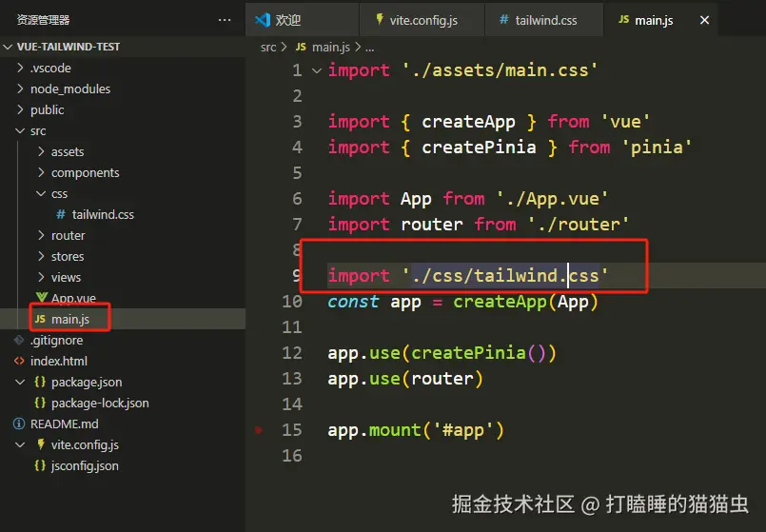Click const keyword on line 10
Viewport: 766px width, 532px height.
pos(353,302)
